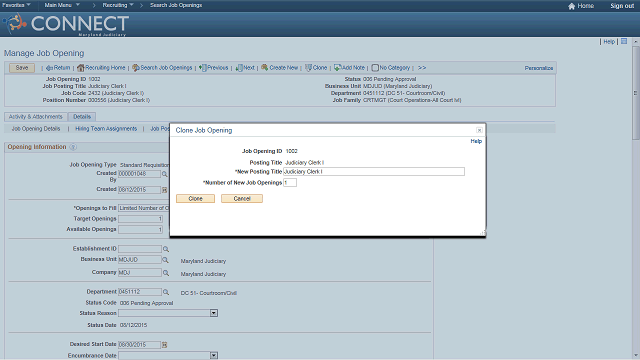Open the Favorites menu
Screen dimensions: 640x360
click(16, 5)
